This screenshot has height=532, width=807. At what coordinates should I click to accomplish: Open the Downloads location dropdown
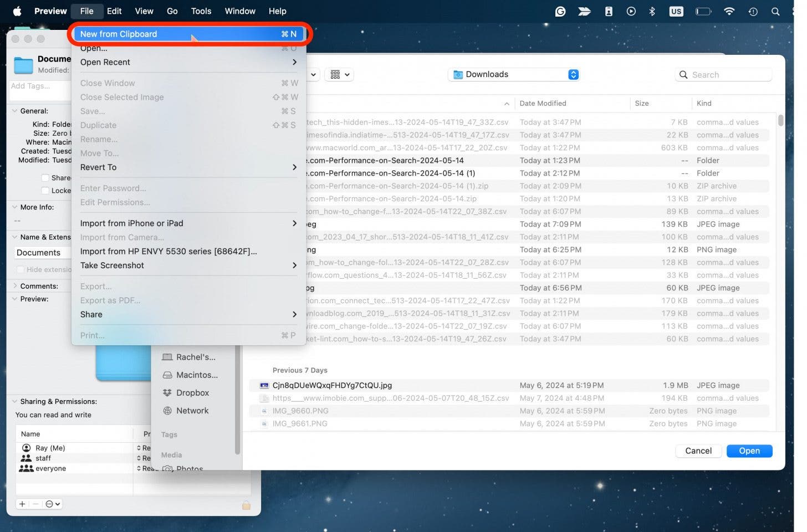(513, 74)
